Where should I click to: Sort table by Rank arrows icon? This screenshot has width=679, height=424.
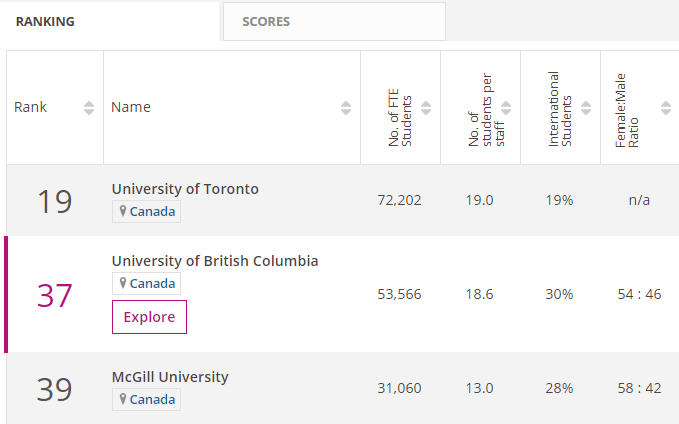point(89,108)
